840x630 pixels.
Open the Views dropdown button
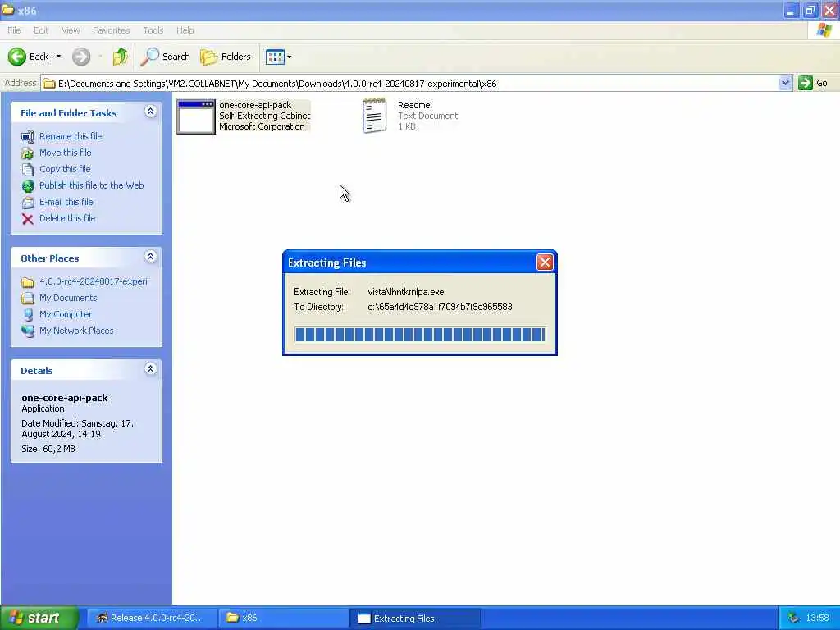(279, 57)
